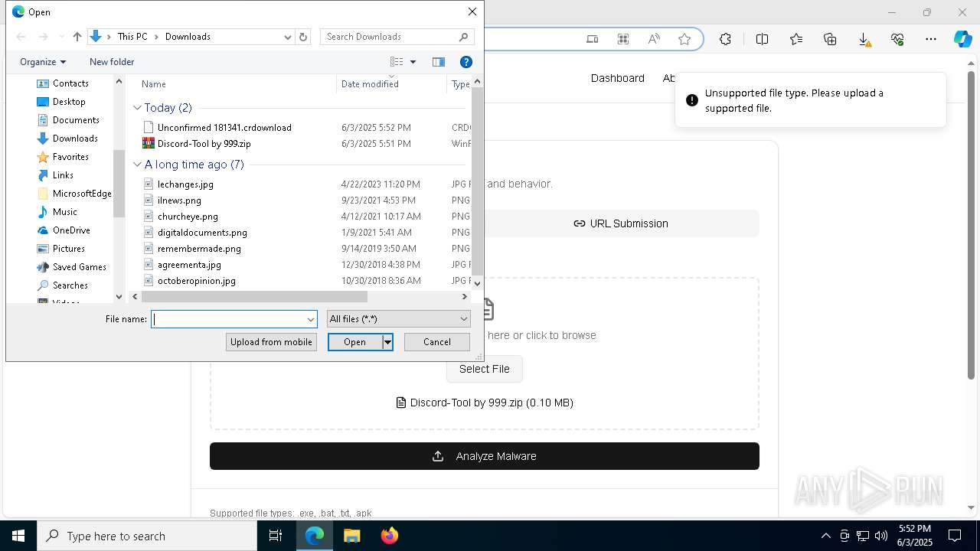Collapse the Today (2) group
The height and width of the screenshot is (551, 980).
[x=137, y=108]
